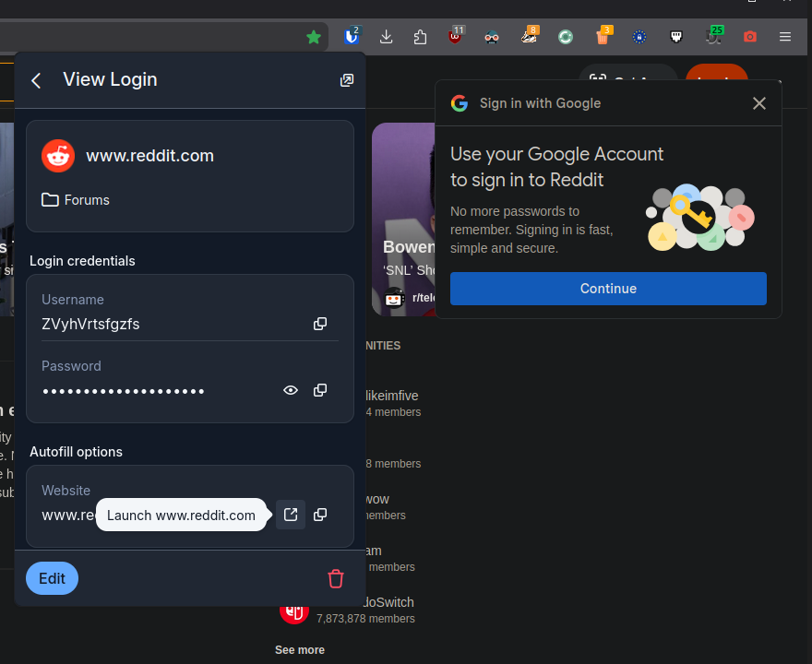Click the red camera screenshot extension
This screenshot has height=664, width=812.
(x=750, y=37)
